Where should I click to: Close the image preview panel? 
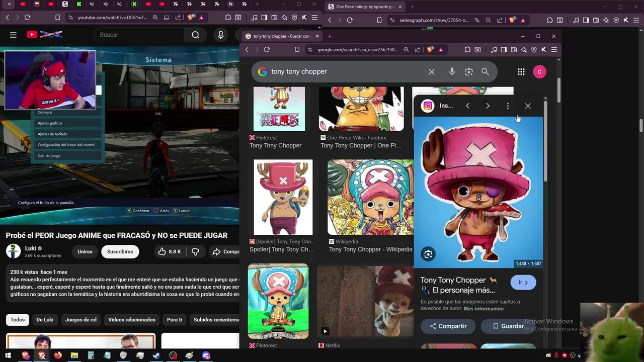click(528, 106)
